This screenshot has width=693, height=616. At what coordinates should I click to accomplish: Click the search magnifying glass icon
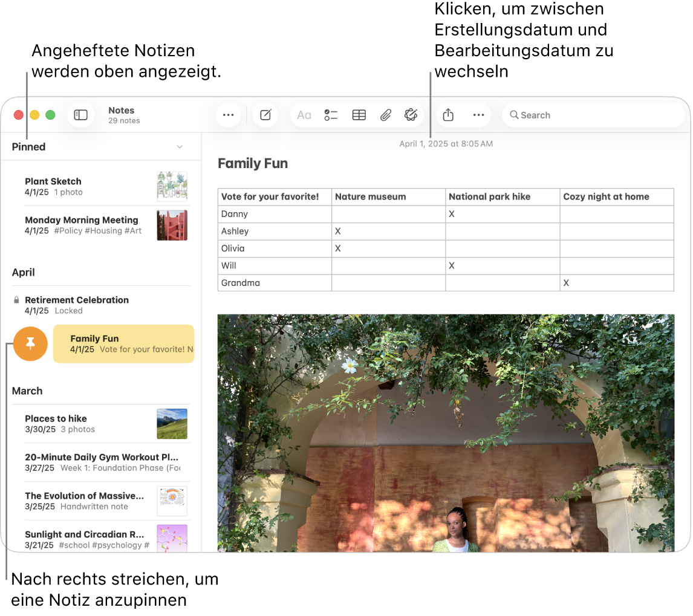coord(514,115)
